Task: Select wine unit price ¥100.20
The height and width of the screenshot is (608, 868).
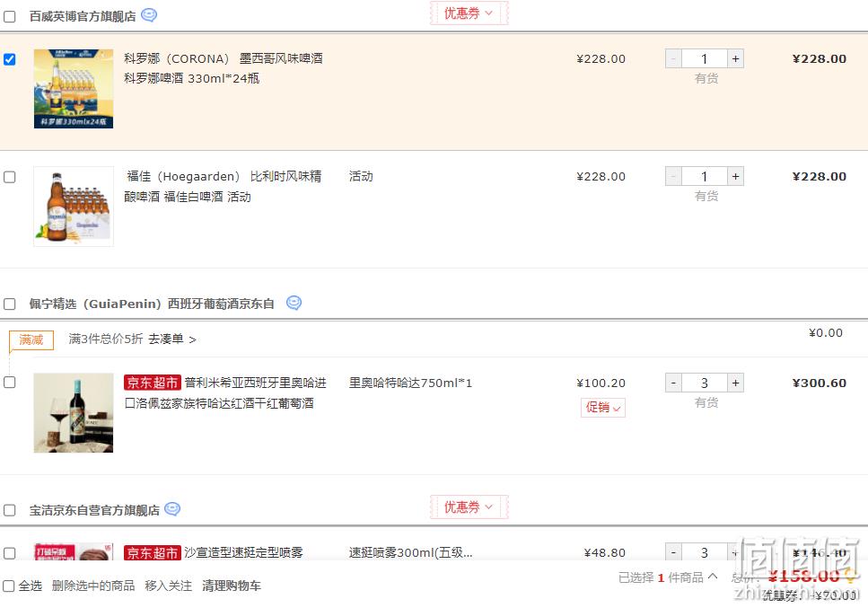Action: (x=601, y=383)
